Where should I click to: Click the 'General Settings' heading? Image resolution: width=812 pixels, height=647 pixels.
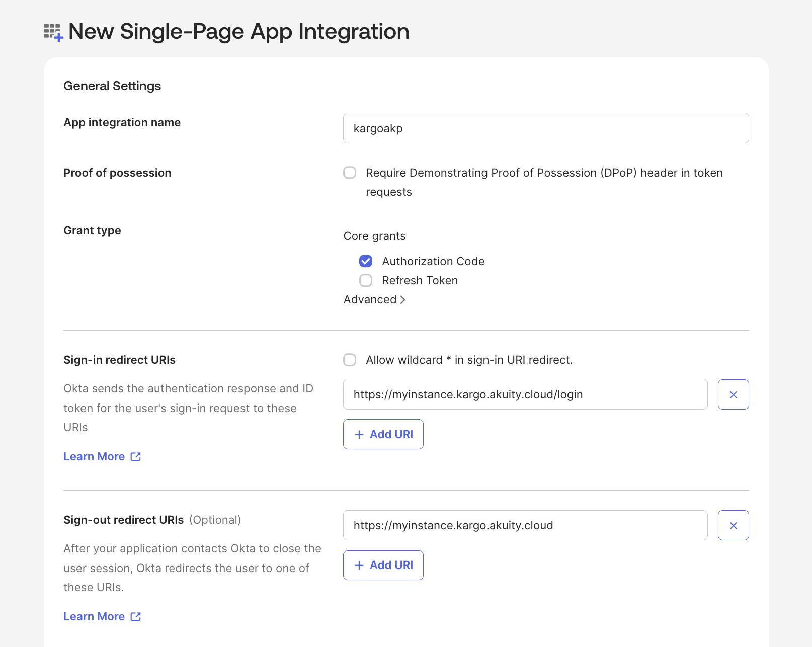112,86
